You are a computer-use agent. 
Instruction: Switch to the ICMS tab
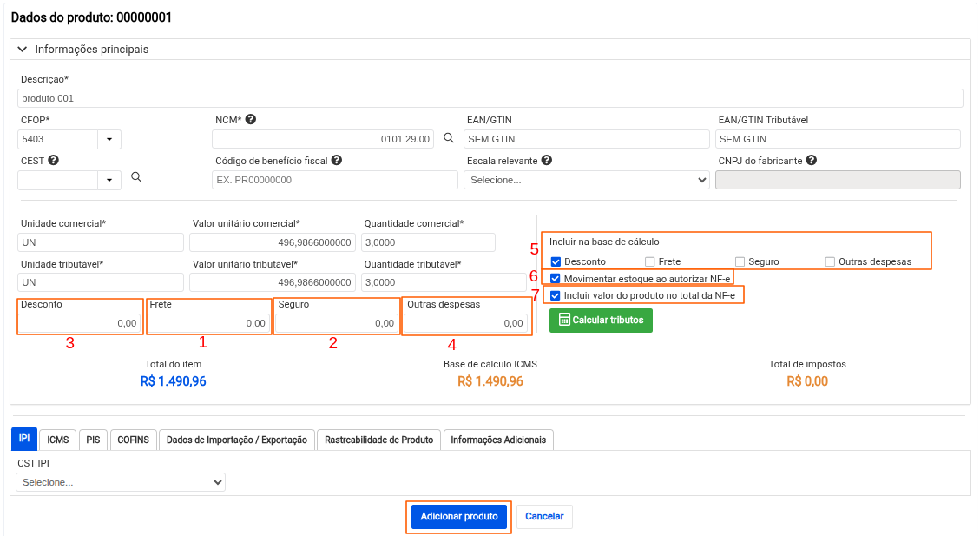point(58,440)
